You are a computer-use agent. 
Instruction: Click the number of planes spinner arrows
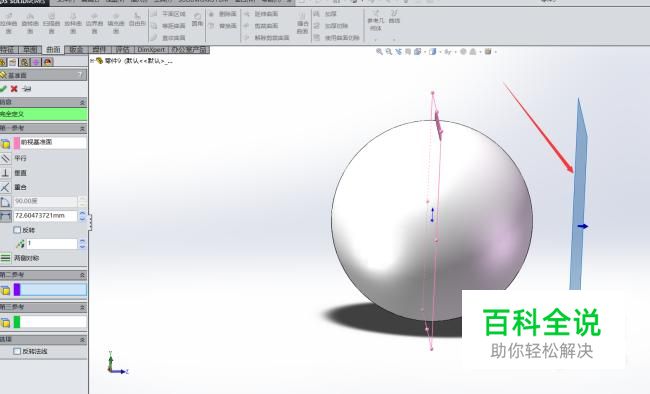pyautogui.click(x=82, y=244)
